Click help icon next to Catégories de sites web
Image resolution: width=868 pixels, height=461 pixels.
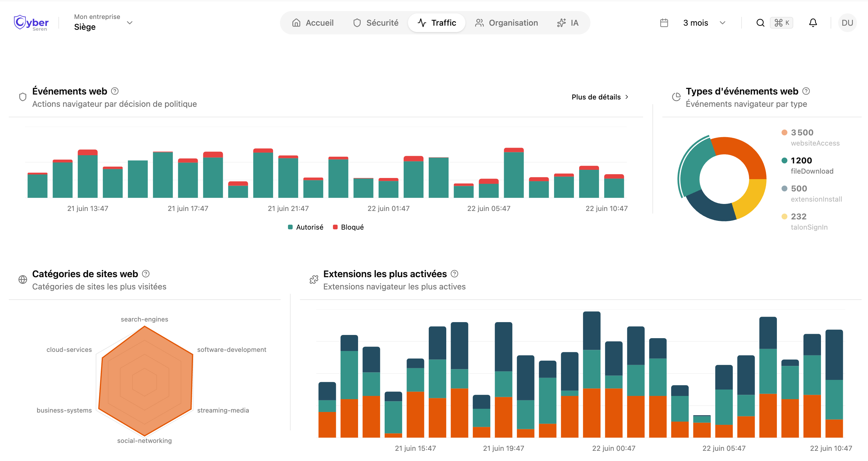pyautogui.click(x=145, y=274)
